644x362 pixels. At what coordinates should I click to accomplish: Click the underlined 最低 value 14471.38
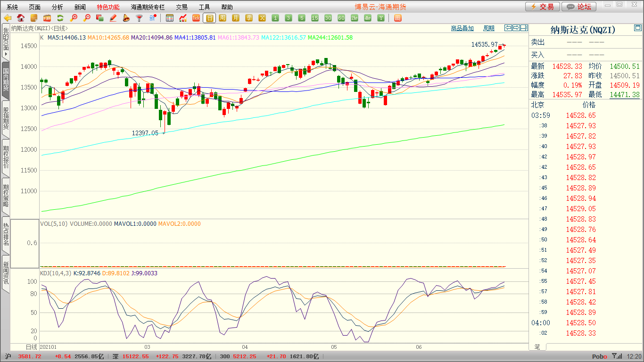point(625,95)
